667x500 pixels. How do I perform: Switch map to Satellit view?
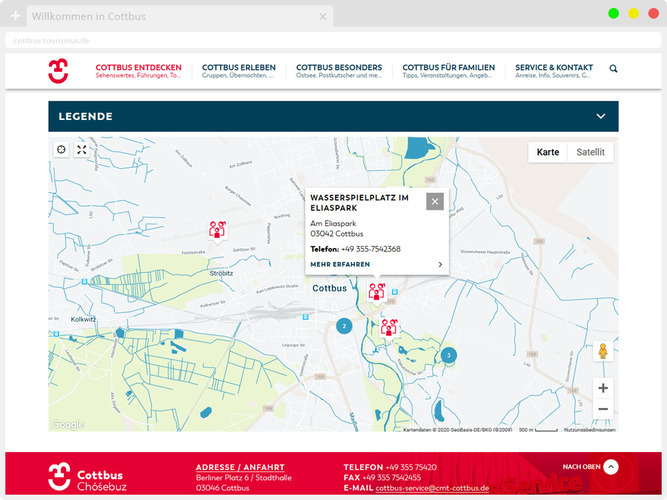click(x=590, y=152)
